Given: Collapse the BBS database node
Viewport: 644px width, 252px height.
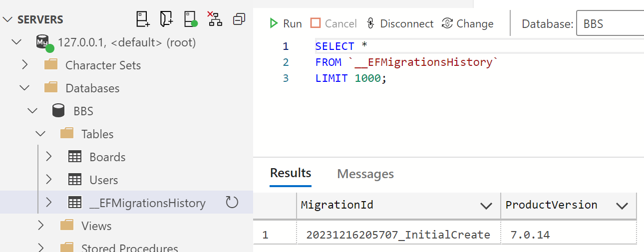Looking at the screenshot, I should click(33, 111).
